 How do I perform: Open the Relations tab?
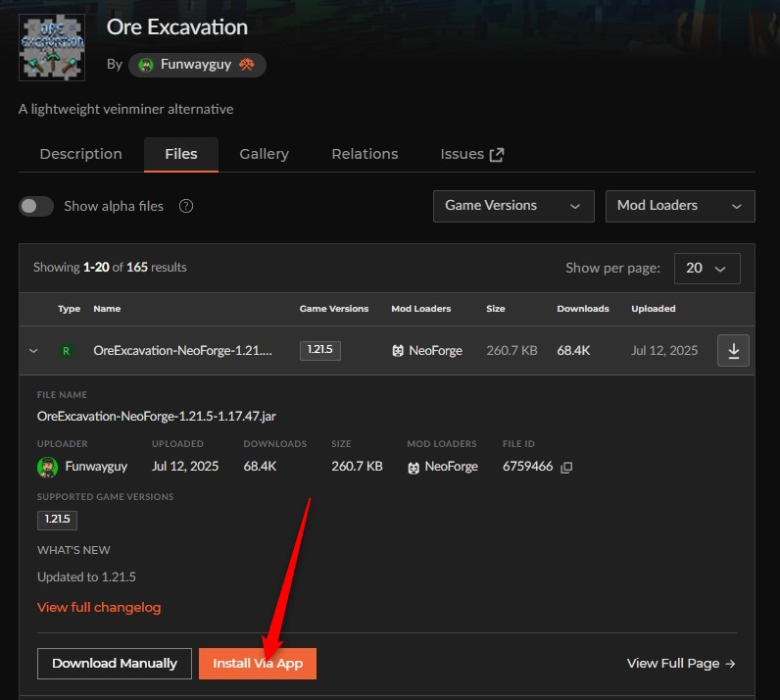[365, 154]
